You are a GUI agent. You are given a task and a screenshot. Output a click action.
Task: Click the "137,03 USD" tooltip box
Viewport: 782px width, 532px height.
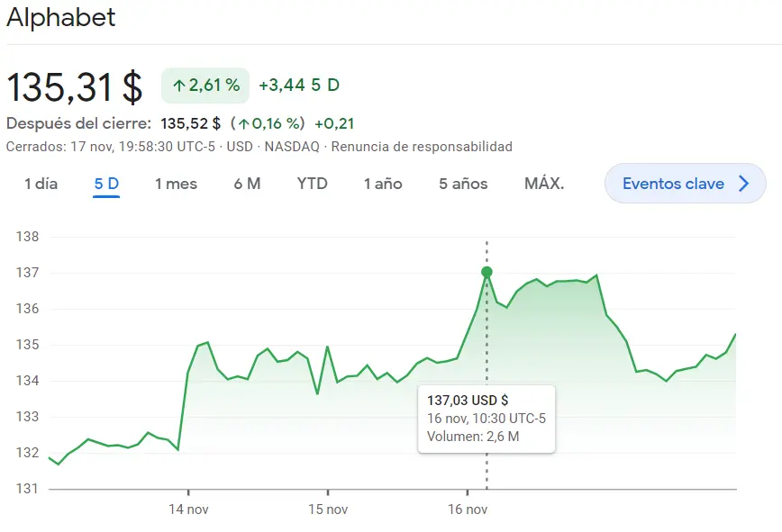tap(487, 419)
